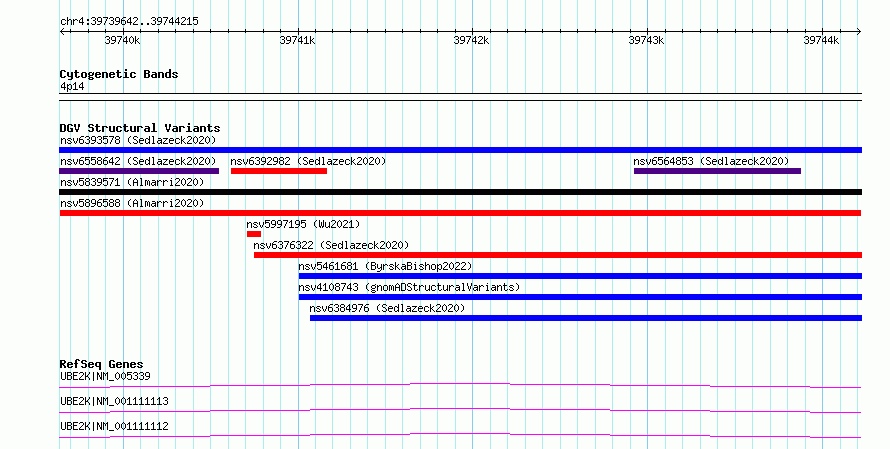Select the nsv6393578 (Sedlazeck2020) label
Image resolution: width=890 pixels, height=449 pixels.
pyautogui.click(x=138, y=140)
